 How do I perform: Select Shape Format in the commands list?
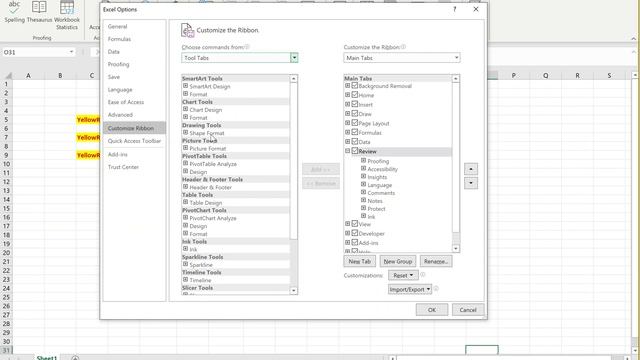point(207,133)
